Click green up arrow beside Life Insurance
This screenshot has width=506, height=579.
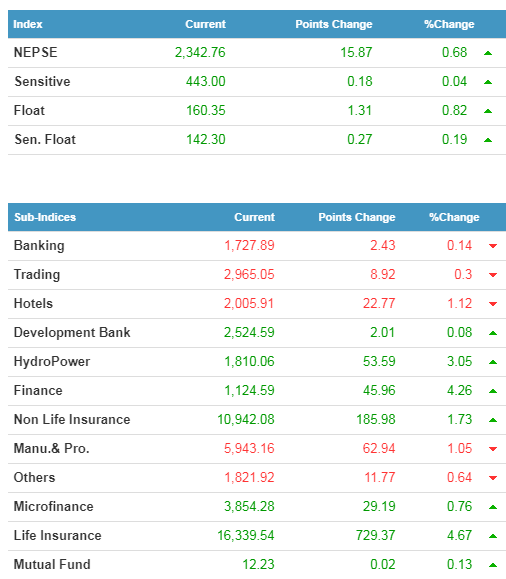[x=493, y=536]
